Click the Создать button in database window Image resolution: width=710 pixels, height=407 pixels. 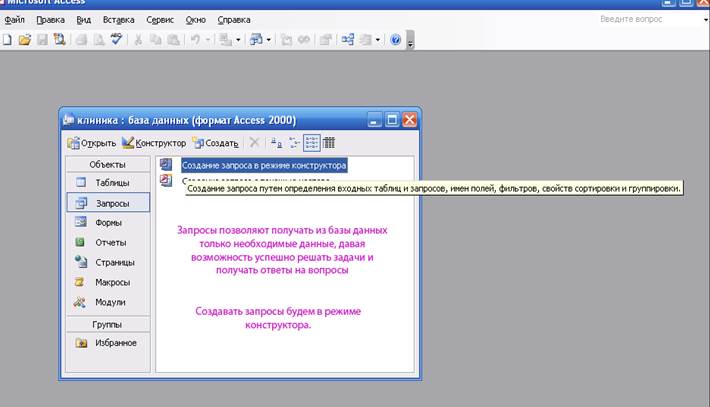point(215,143)
